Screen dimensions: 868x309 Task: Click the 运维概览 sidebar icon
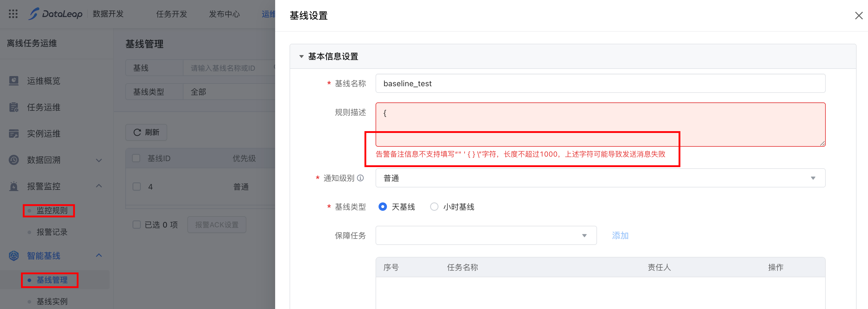click(13, 81)
